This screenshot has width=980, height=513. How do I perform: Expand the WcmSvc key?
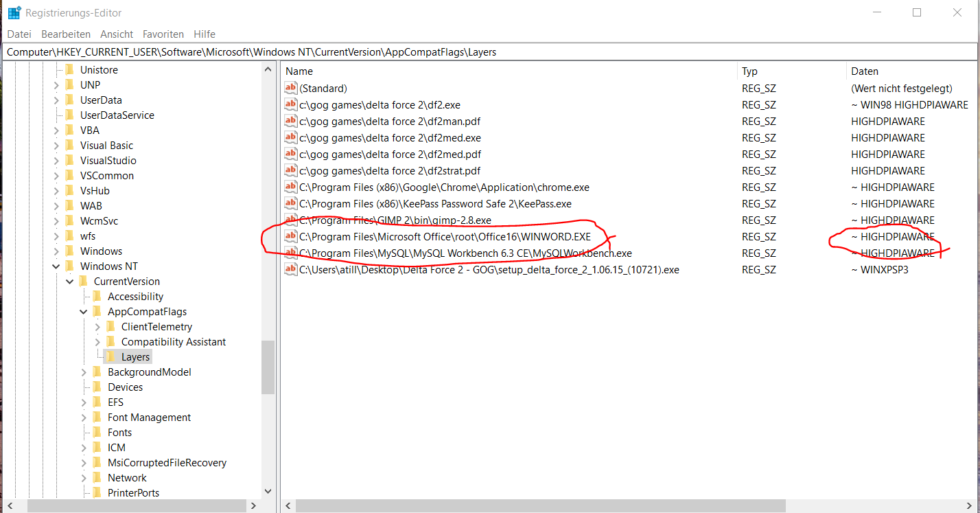pos(57,221)
